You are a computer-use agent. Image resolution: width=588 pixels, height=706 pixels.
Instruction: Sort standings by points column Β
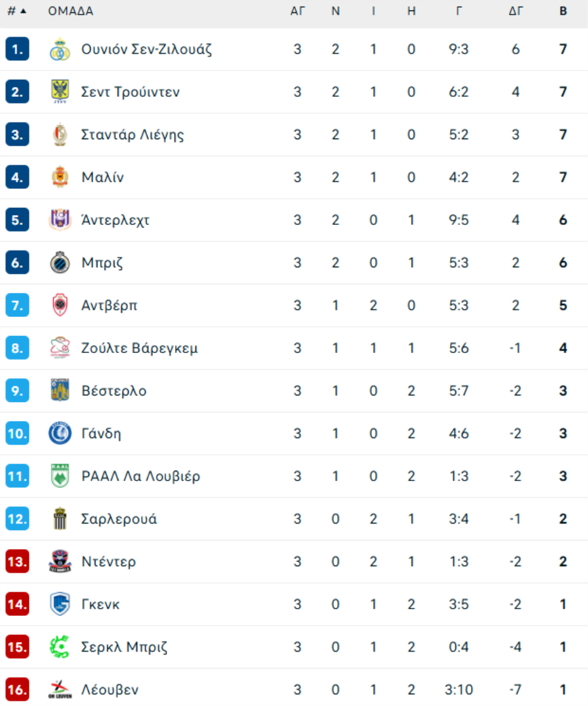563,11
